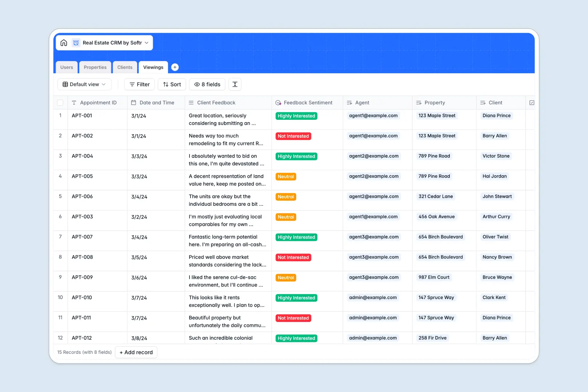Click the home icon in the top bar
This screenshot has width=588, height=392.
[64, 42]
